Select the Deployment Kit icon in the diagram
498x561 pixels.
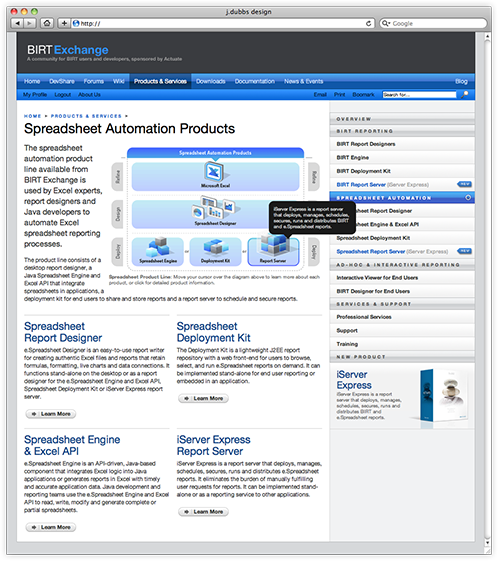(215, 247)
